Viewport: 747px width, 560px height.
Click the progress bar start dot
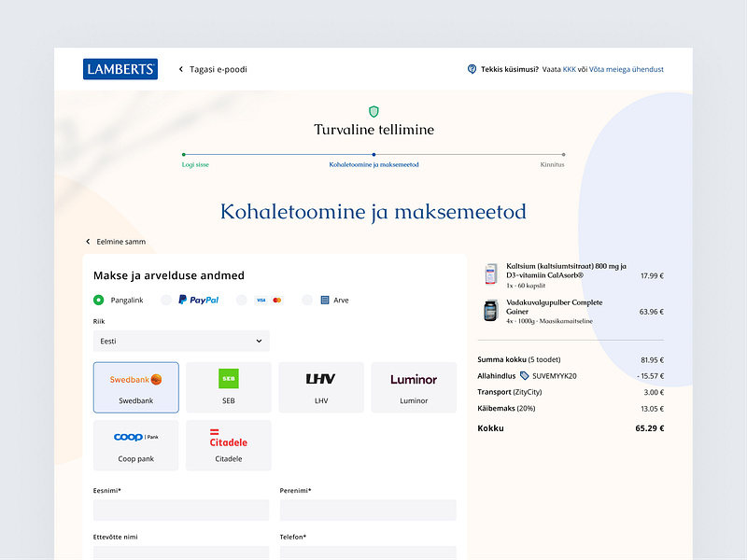coord(184,154)
